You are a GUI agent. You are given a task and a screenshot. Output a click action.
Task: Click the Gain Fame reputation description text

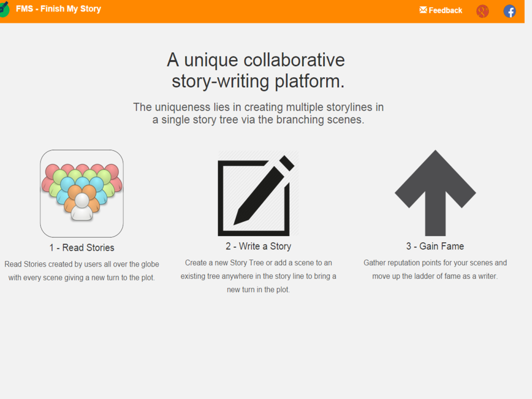pos(435,269)
